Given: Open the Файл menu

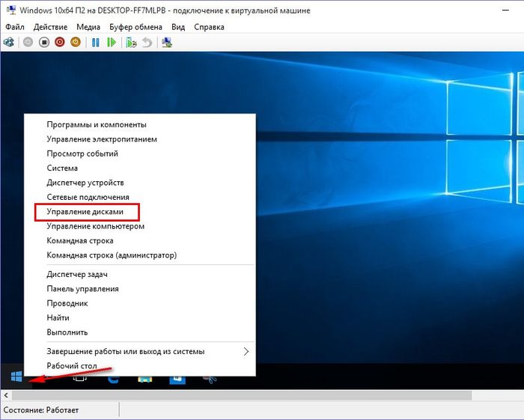Looking at the screenshot, I should pos(15,27).
